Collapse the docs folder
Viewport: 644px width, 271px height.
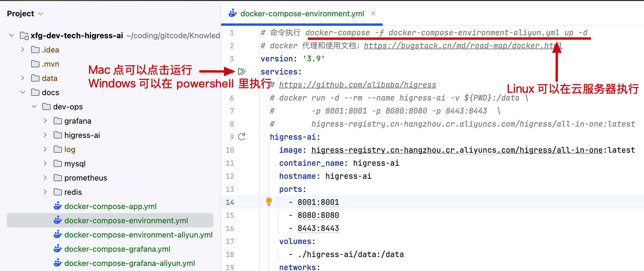click(23, 92)
